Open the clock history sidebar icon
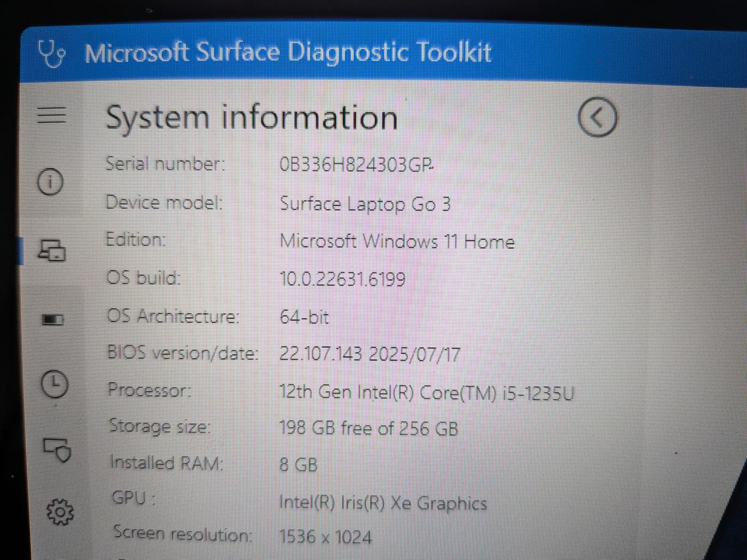The width and height of the screenshot is (747, 560). (x=54, y=384)
